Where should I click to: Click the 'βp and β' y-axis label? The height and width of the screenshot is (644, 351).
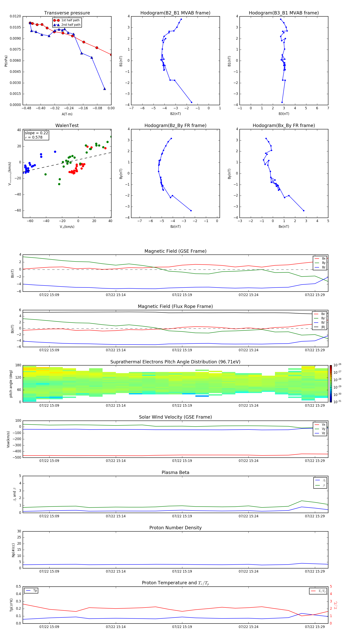(14, 495)
